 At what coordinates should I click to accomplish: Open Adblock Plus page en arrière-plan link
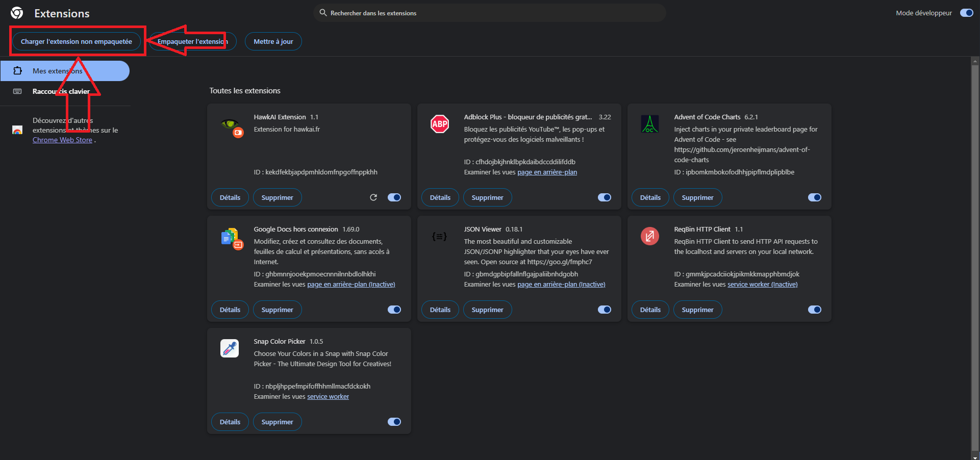point(547,172)
